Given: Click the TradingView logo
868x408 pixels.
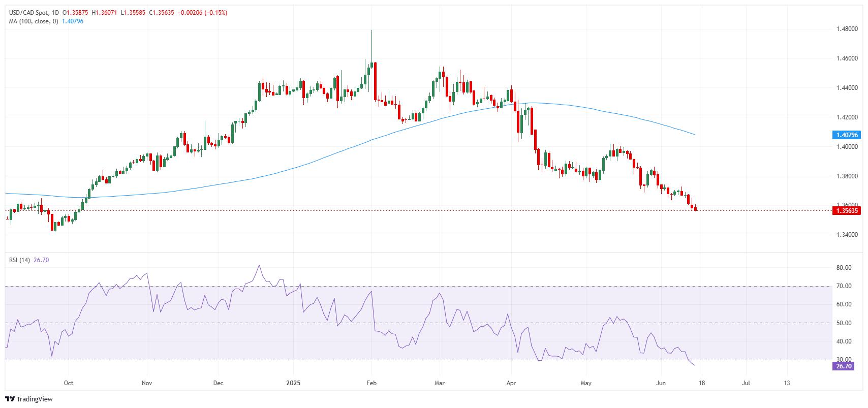Looking at the screenshot, I should tap(28, 399).
